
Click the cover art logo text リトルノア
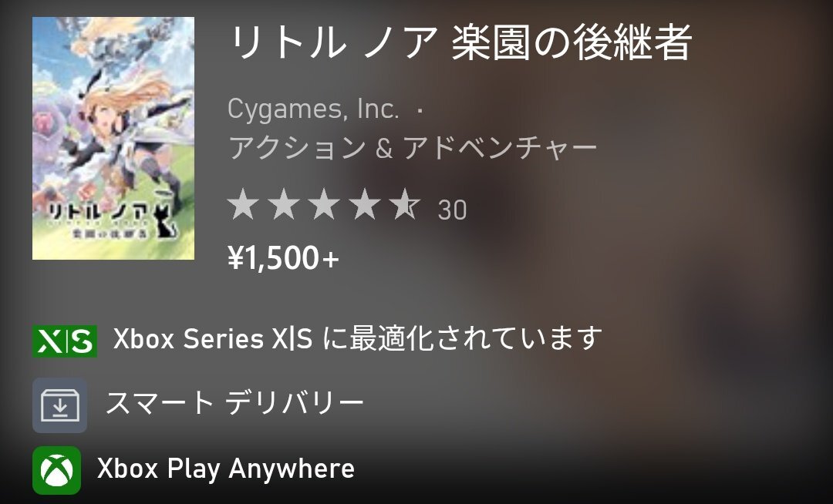point(98,212)
